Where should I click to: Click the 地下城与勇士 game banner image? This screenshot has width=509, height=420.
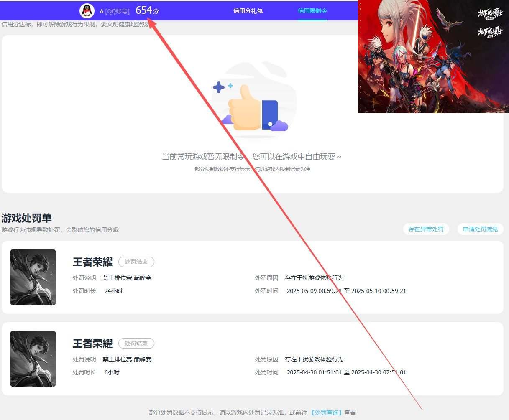point(433,56)
